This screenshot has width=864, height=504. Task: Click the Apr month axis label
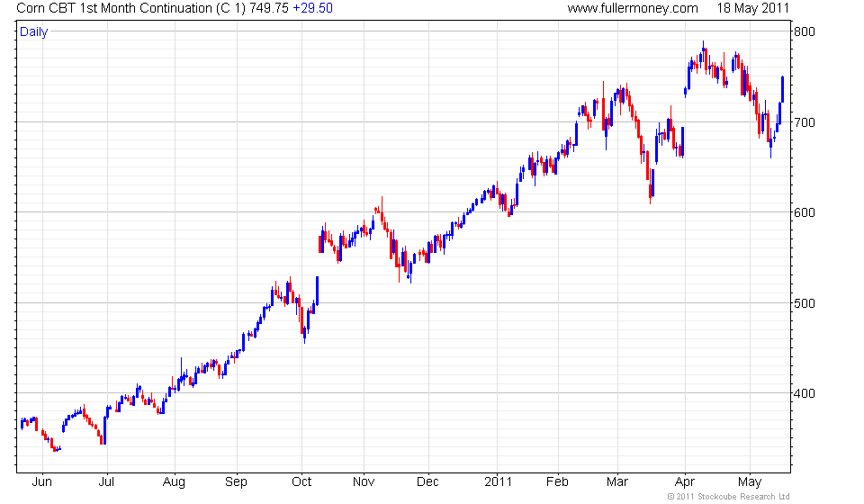pos(685,482)
